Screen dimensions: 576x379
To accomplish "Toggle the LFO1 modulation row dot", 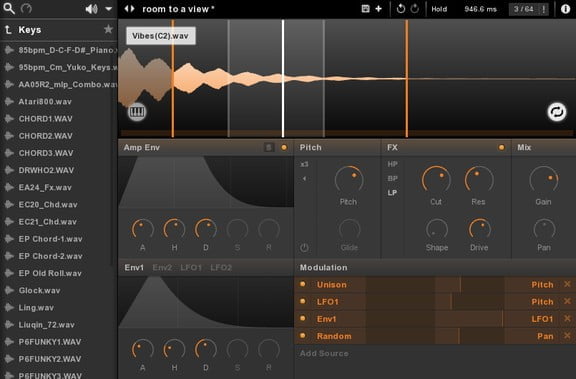I will [x=303, y=301].
